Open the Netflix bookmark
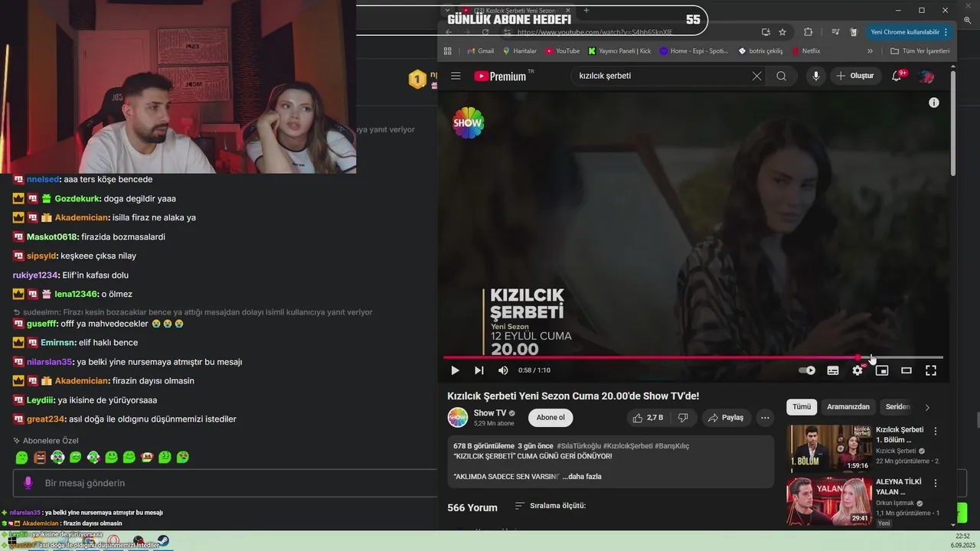Viewport: 980px width, 551px height. click(x=805, y=51)
